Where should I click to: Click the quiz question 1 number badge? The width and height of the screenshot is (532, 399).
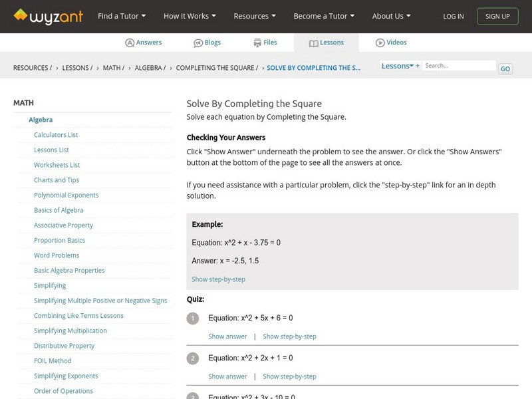[193, 319]
